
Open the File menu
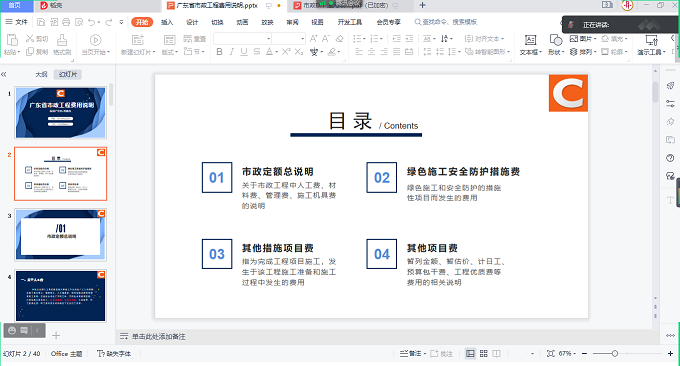coord(16,22)
